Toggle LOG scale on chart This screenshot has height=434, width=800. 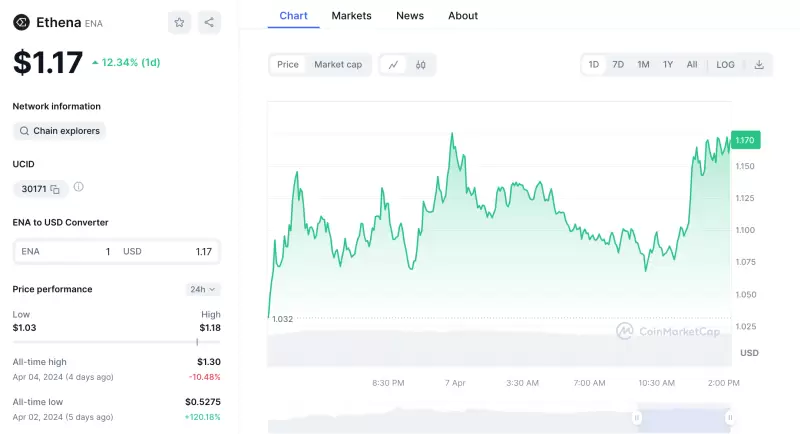725,65
